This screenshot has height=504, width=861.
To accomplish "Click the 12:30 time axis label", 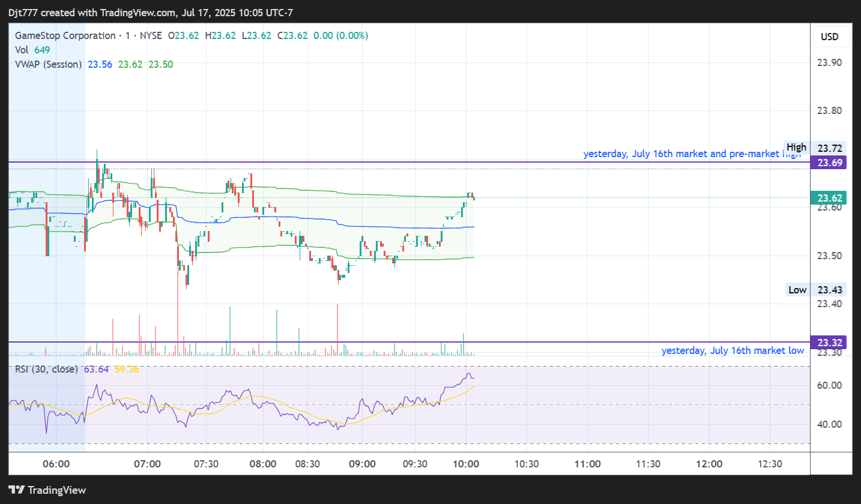I will [770, 464].
